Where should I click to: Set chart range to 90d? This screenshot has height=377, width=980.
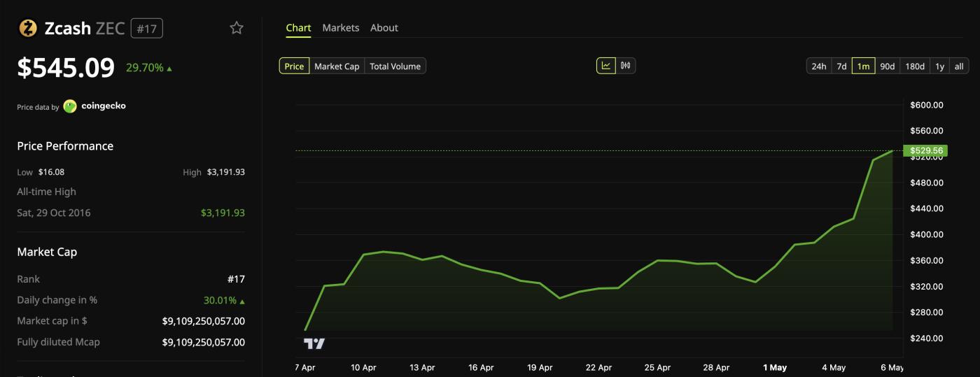[887, 66]
